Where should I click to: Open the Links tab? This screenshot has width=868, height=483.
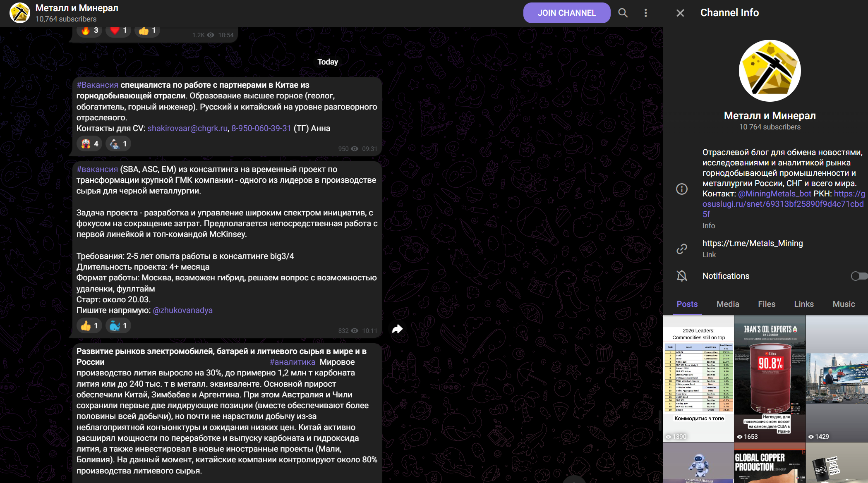coord(803,304)
